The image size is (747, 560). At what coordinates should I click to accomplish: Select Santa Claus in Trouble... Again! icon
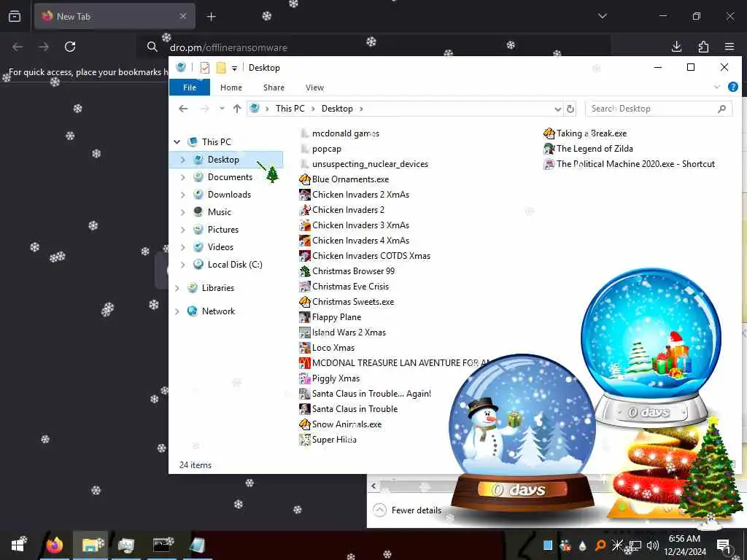(x=304, y=394)
